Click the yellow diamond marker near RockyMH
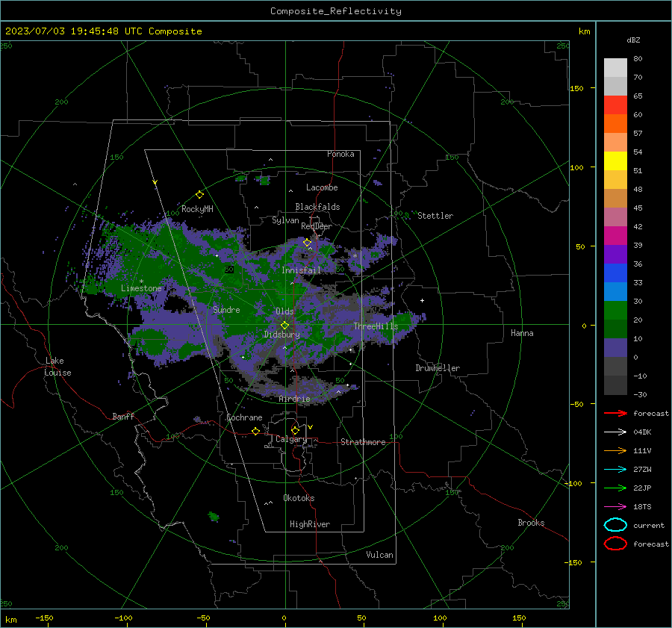The width and height of the screenshot is (672, 628). [199, 195]
